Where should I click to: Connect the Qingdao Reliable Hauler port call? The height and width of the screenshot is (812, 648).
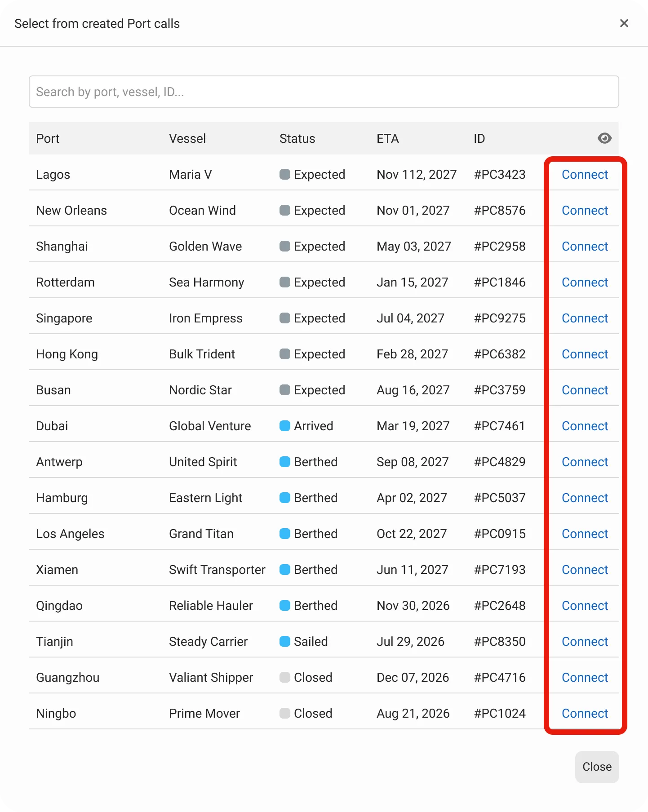(585, 605)
